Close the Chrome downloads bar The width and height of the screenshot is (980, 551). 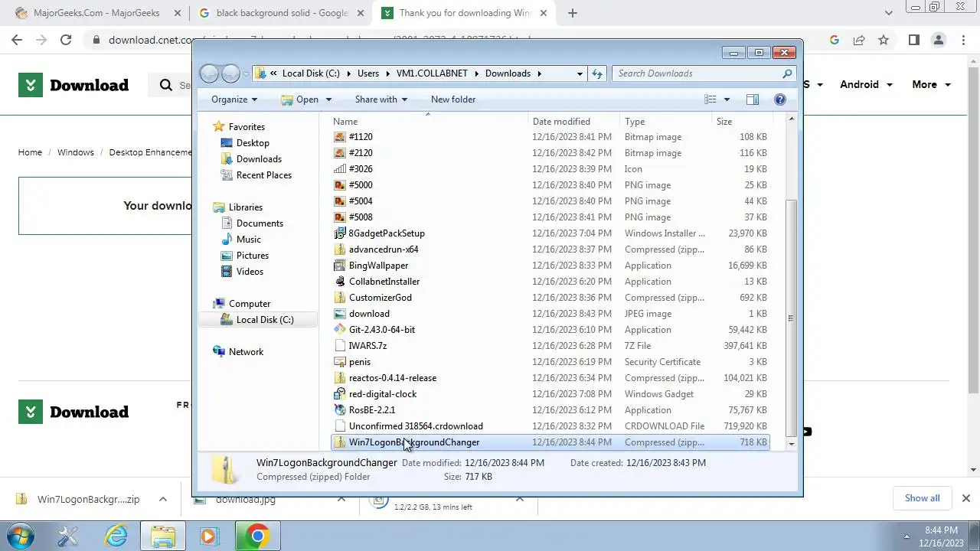pos(965,498)
